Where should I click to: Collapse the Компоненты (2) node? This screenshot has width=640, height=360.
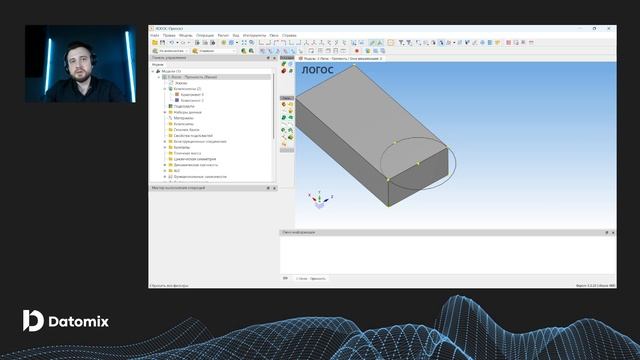[165, 89]
